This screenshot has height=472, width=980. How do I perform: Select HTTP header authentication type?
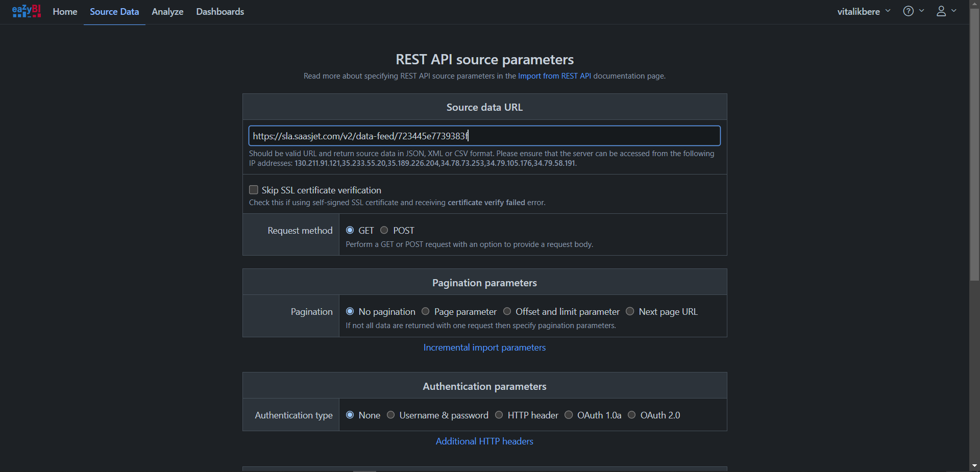click(499, 415)
